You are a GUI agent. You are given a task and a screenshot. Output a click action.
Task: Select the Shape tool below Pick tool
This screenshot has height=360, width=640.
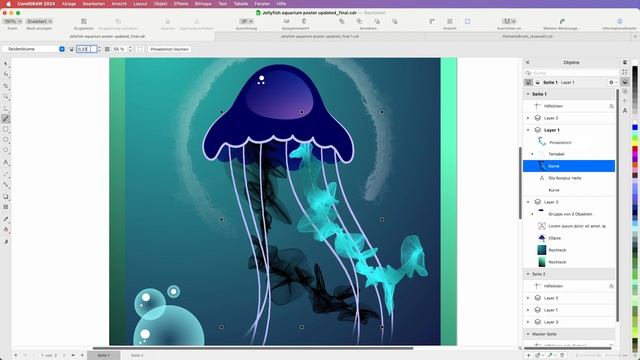5,75
